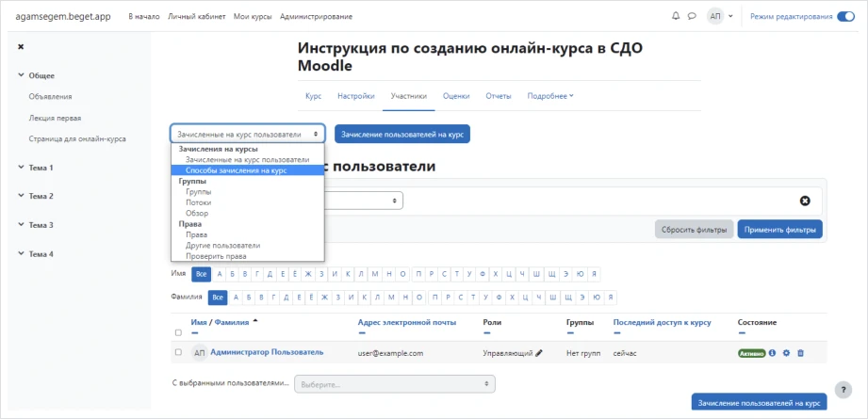Image resolution: width=868 pixels, height=419 pixels.
Task: Open the Администратор Пользователь profile link
Action: point(267,352)
